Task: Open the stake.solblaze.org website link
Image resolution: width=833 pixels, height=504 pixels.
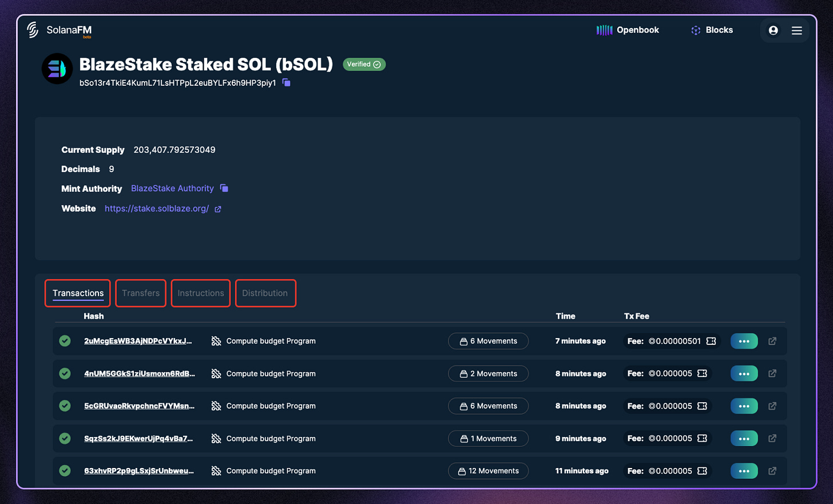Action: click(157, 208)
